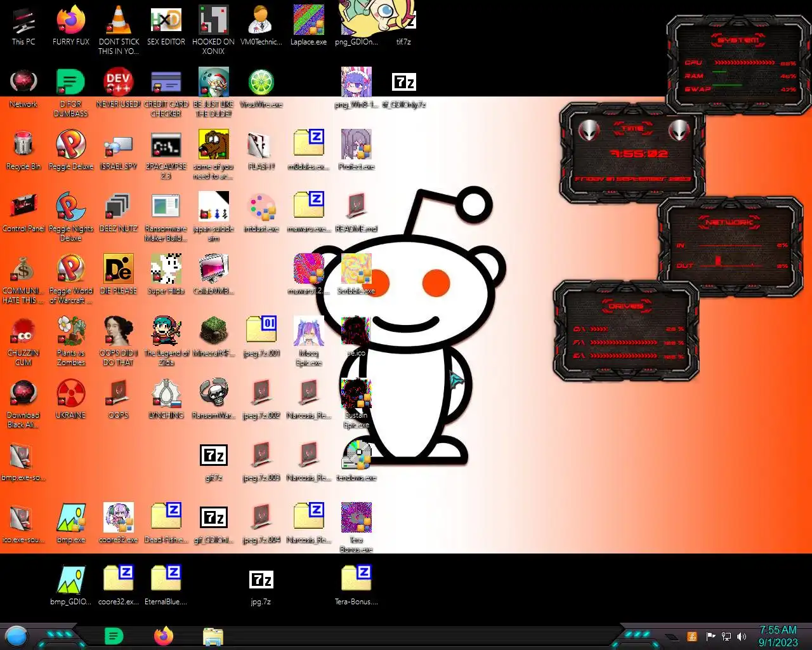
Task: Click the Action Center flag tray icon
Action: coord(710,636)
